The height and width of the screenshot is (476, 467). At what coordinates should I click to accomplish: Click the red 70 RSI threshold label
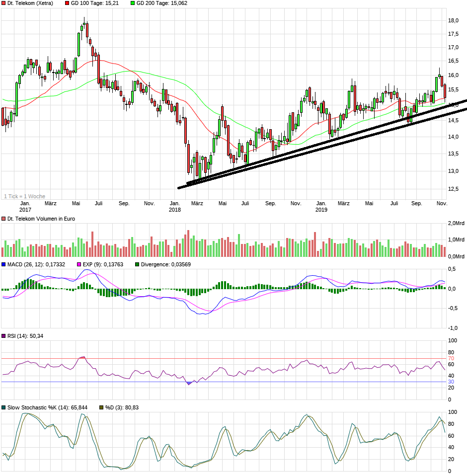pos(451,359)
